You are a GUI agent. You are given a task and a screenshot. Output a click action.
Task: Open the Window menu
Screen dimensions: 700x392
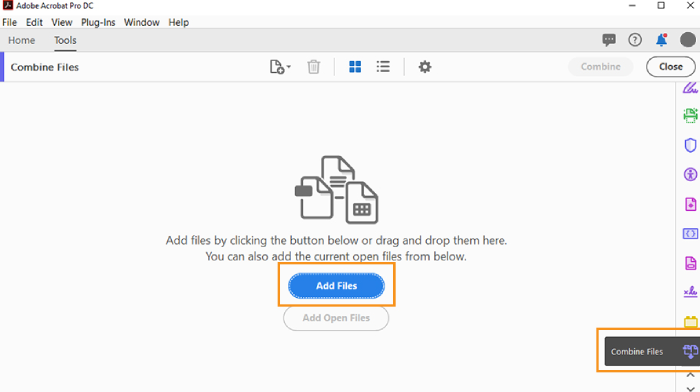tap(142, 22)
